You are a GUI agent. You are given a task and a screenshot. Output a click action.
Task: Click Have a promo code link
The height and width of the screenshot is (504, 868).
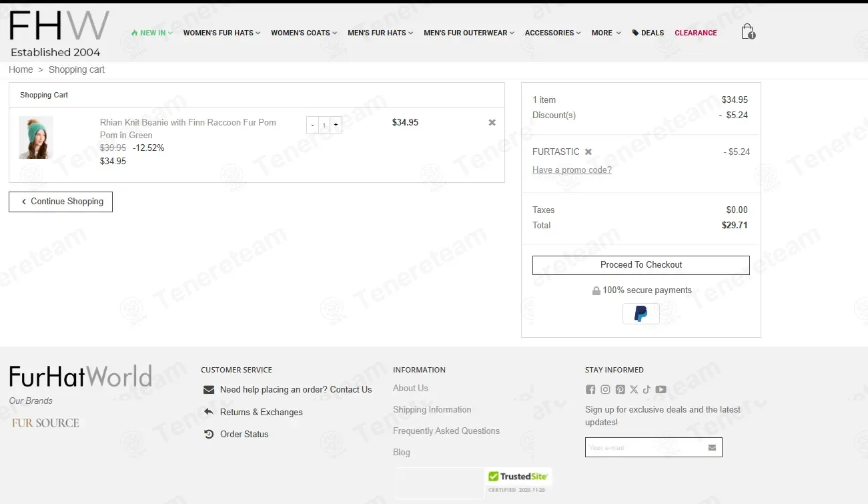572,170
